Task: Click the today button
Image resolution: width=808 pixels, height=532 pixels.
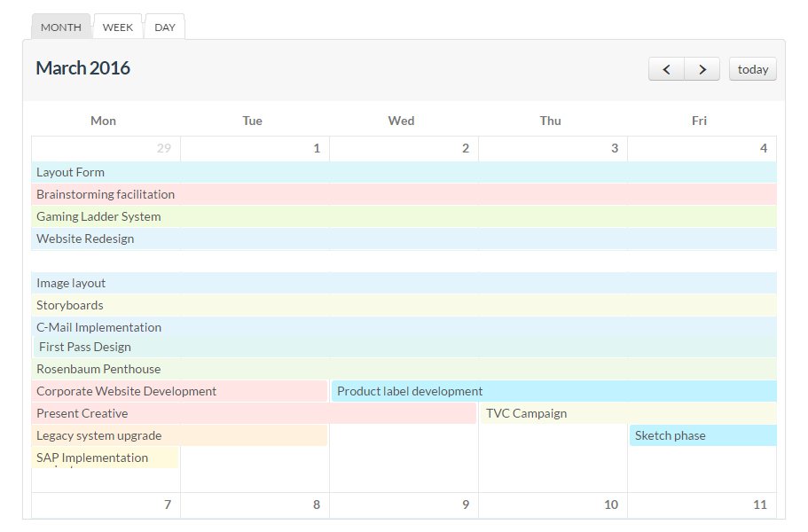Action: pyautogui.click(x=752, y=68)
